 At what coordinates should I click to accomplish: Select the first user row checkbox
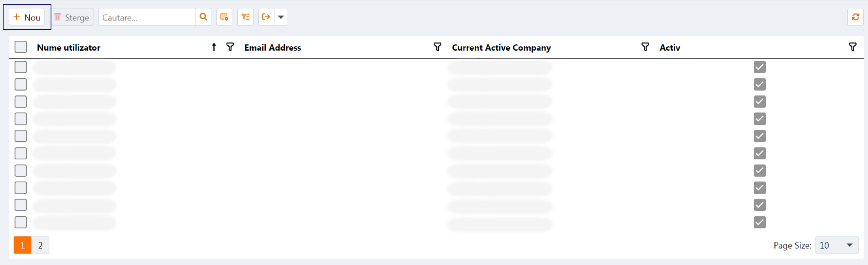pyautogui.click(x=21, y=67)
